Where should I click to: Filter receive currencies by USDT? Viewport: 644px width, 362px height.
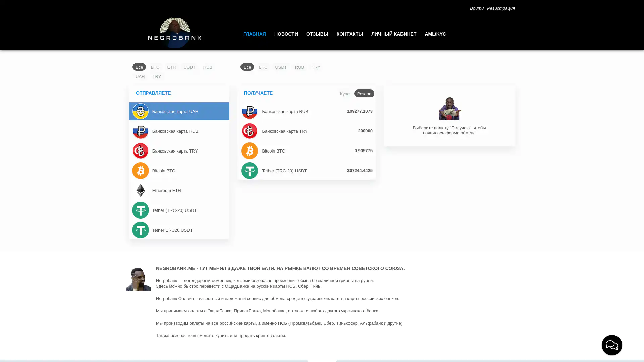pos(281,67)
